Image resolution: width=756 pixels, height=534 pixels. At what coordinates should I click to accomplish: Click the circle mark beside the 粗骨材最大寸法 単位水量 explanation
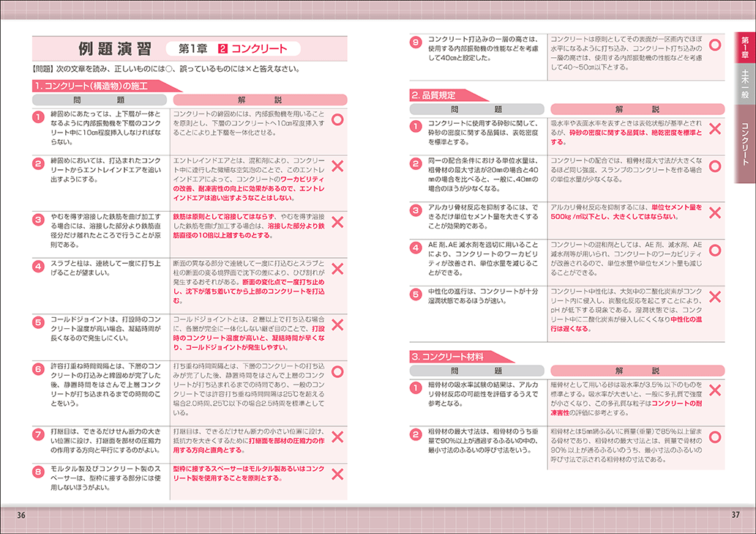point(715,166)
